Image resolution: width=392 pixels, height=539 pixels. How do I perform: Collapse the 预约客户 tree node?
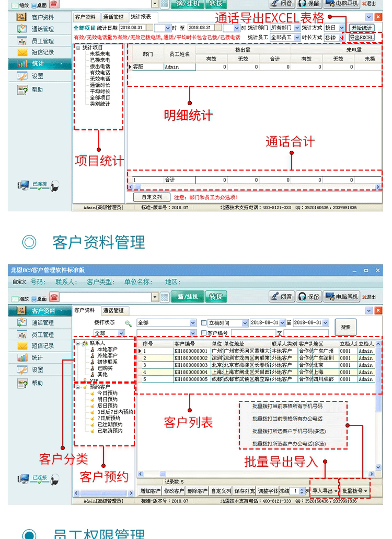click(77, 387)
